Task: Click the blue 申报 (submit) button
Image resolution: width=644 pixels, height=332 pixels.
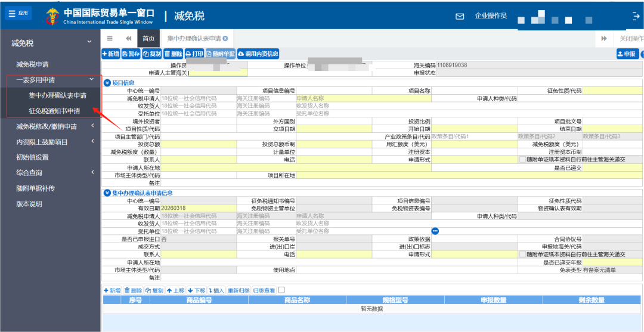Action: [626, 54]
